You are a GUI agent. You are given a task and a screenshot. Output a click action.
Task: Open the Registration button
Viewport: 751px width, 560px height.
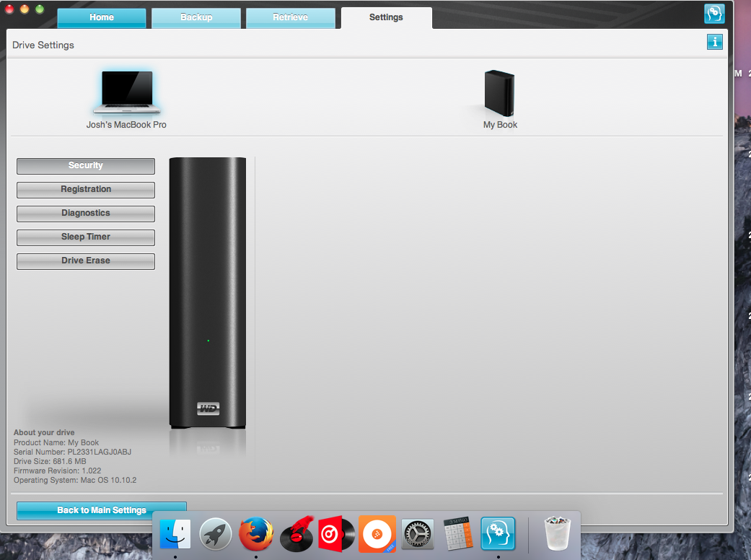point(86,190)
